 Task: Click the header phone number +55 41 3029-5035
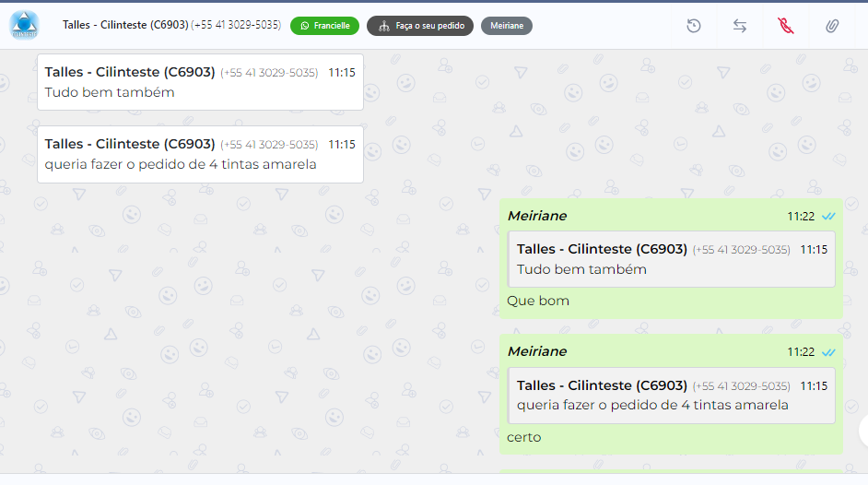236,25
